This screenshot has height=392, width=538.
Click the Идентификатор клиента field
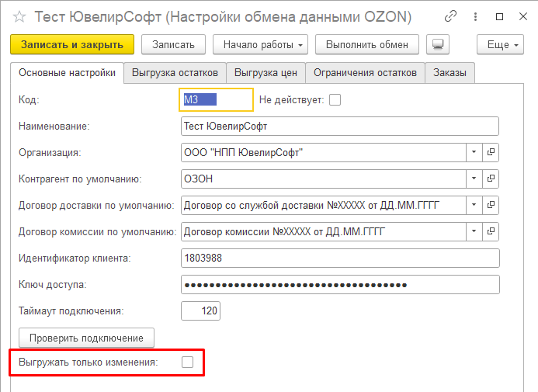point(340,258)
